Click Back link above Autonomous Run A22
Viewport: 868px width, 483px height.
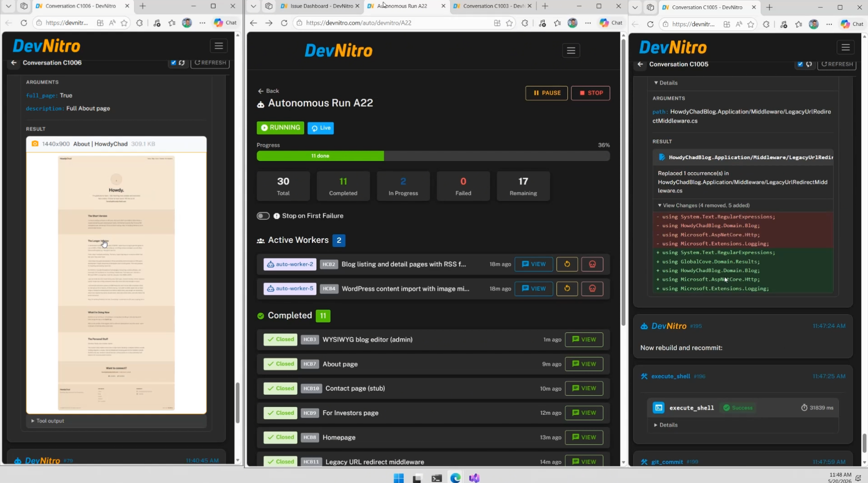point(269,91)
